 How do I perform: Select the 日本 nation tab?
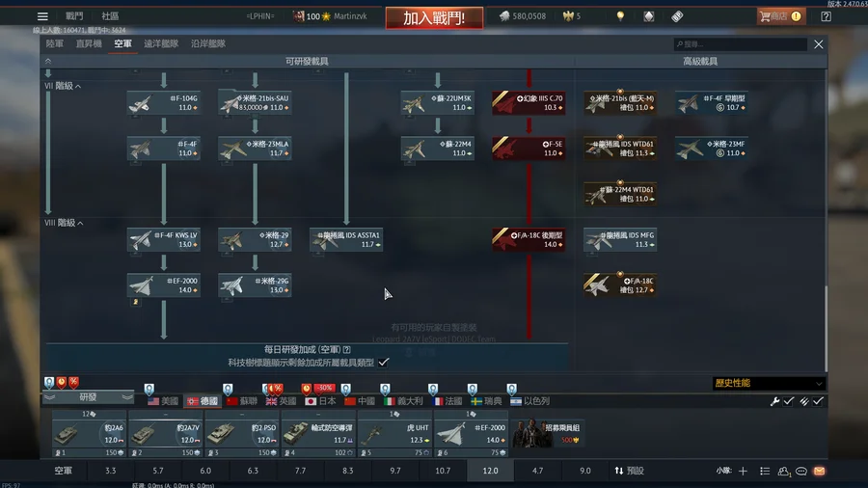click(x=320, y=401)
